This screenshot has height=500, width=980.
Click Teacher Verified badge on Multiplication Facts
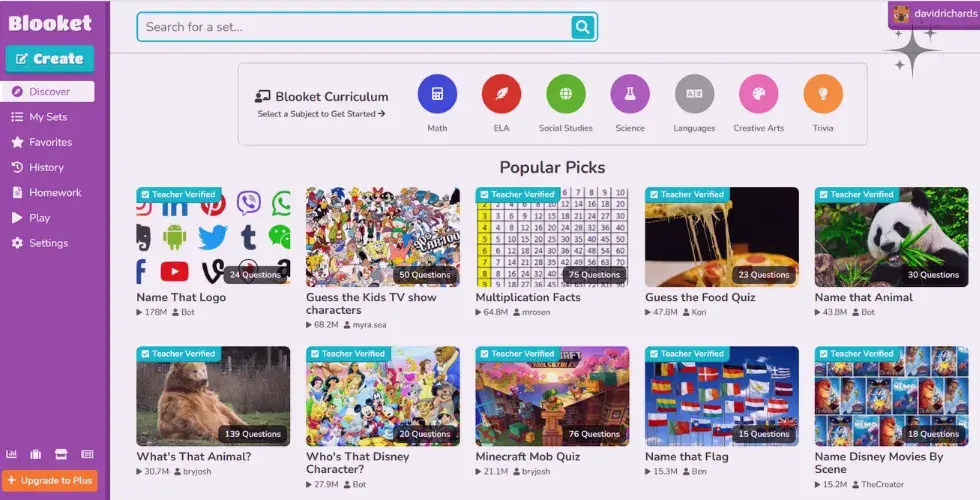517,194
